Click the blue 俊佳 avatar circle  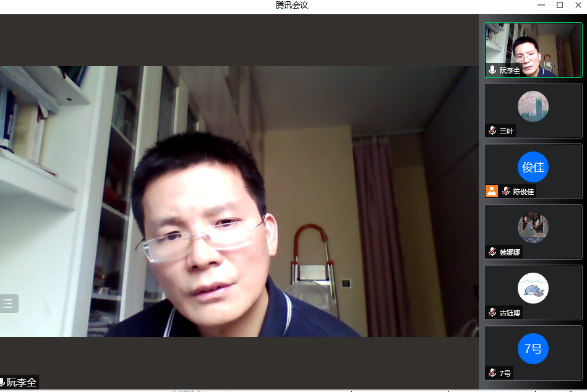click(x=533, y=167)
